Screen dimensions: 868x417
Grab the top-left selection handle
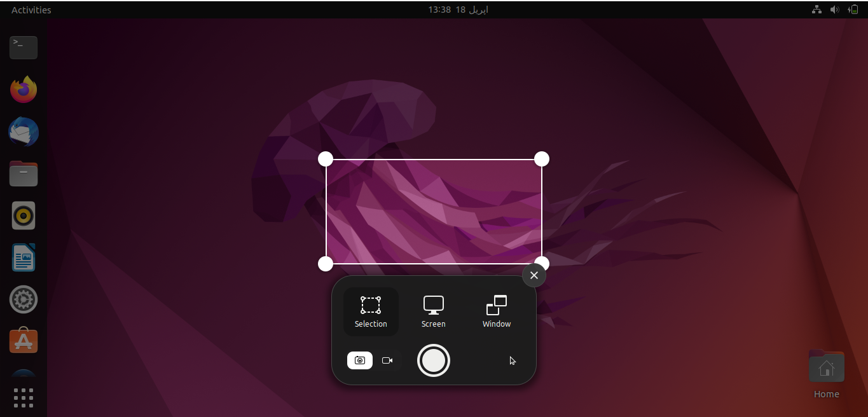pos(326,158)
